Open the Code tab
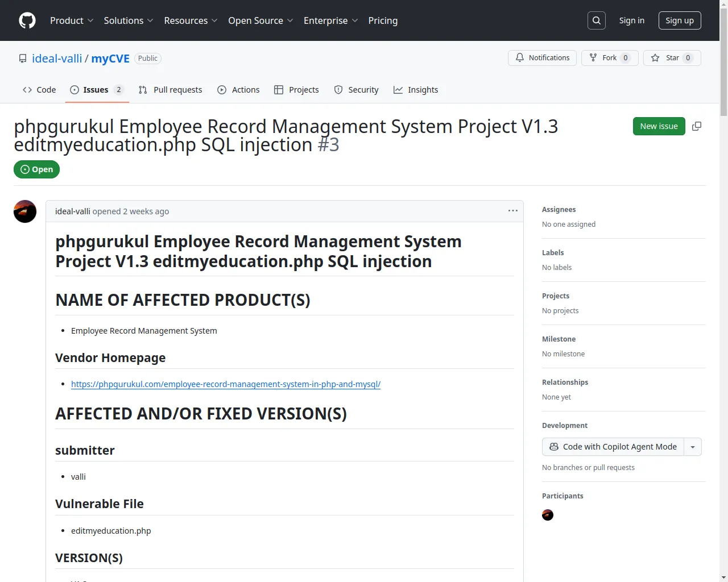This screenshot has height=582, width=728. click(x=39, y=90)
